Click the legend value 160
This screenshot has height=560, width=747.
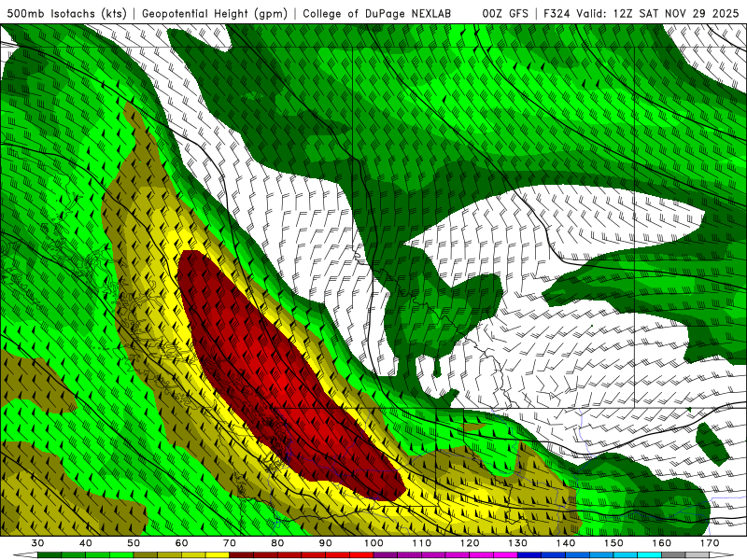pos(662,543)
